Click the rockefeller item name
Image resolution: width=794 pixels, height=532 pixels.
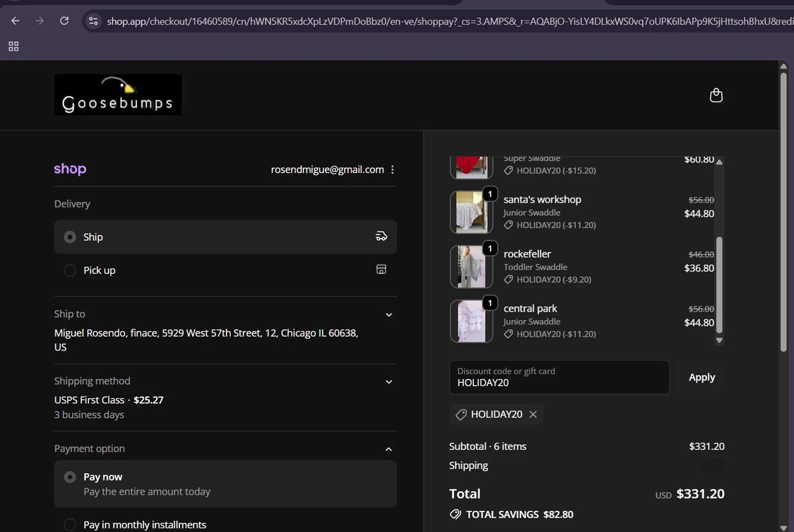[527, 254]
